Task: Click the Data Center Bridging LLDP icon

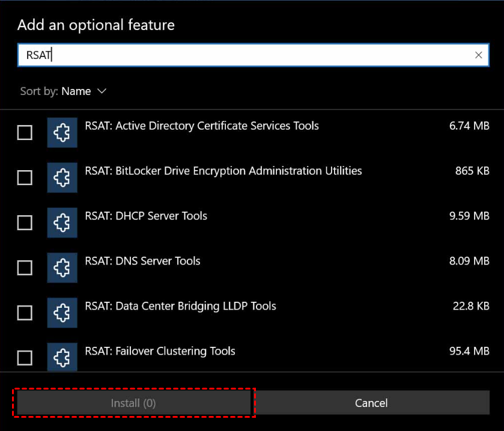Action: (62, 313)
